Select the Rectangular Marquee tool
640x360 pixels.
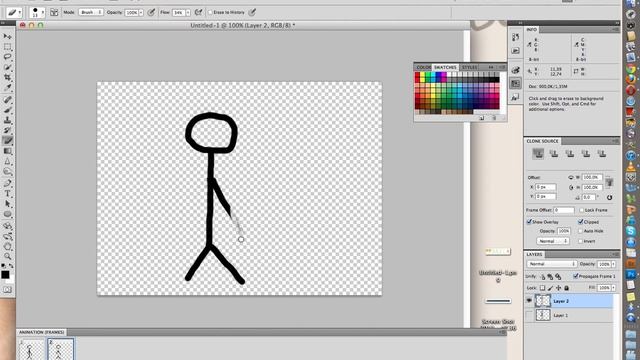[x=7, y=47]
